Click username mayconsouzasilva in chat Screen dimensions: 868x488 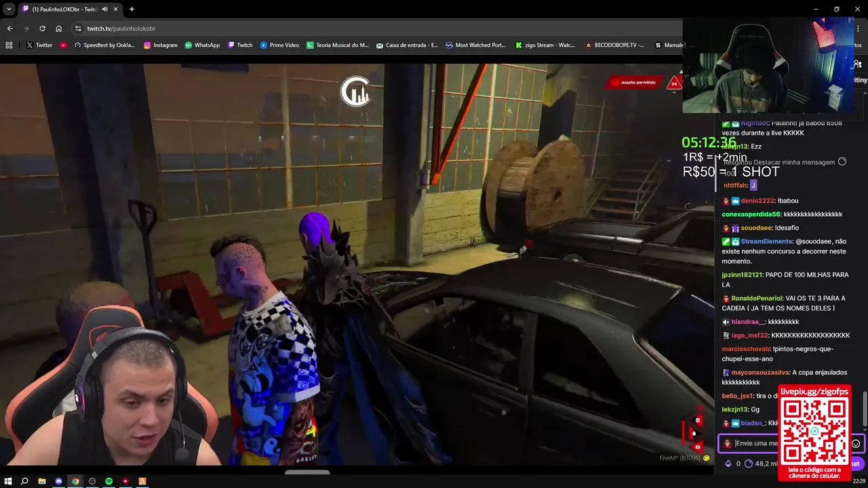(x=760, y=372)
